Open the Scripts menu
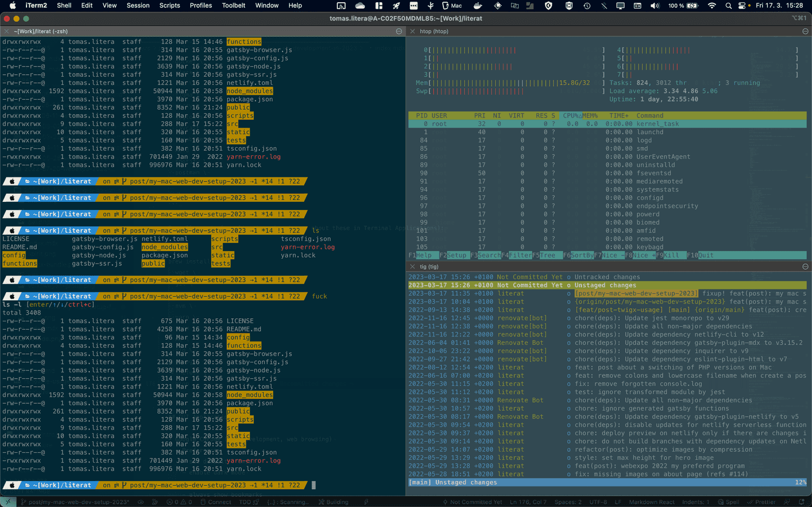Viewport: 812px width, 507px height. [x=169, y=5]
